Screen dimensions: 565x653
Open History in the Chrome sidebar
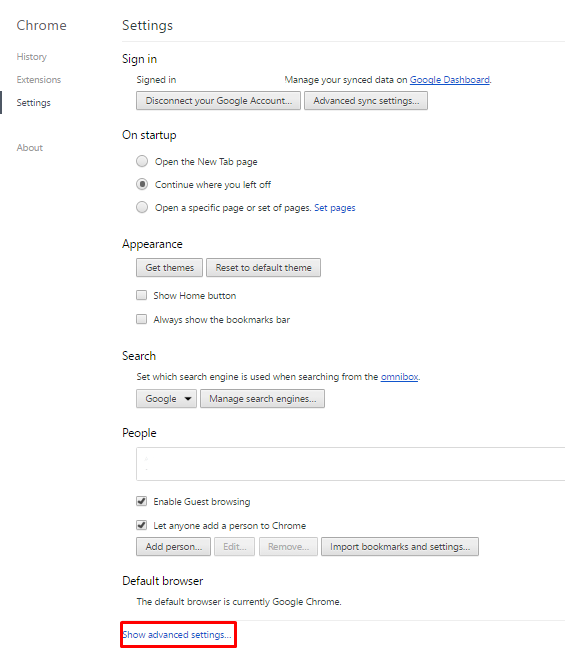(32, 57)
